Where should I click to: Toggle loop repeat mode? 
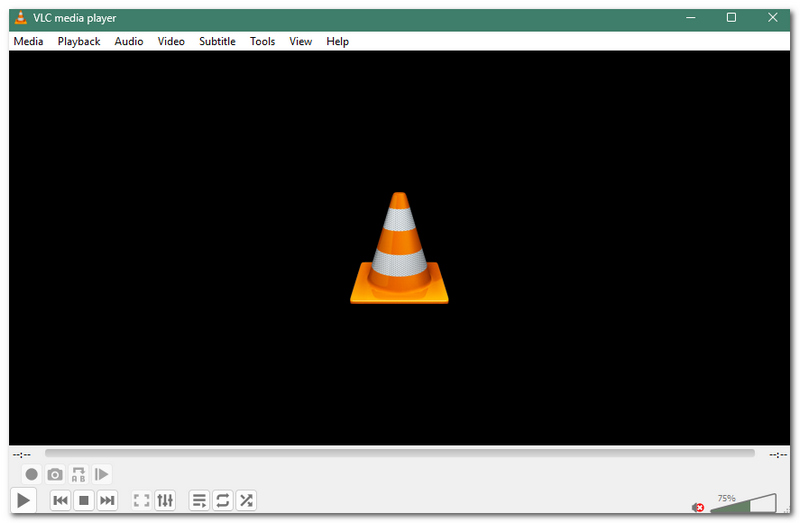point(222,500)
